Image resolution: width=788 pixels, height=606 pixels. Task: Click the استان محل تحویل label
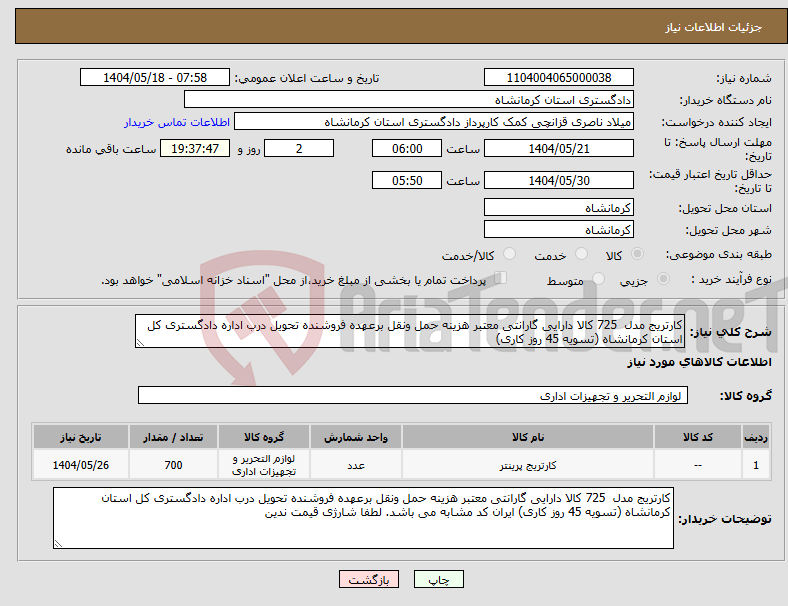[725, 208]
